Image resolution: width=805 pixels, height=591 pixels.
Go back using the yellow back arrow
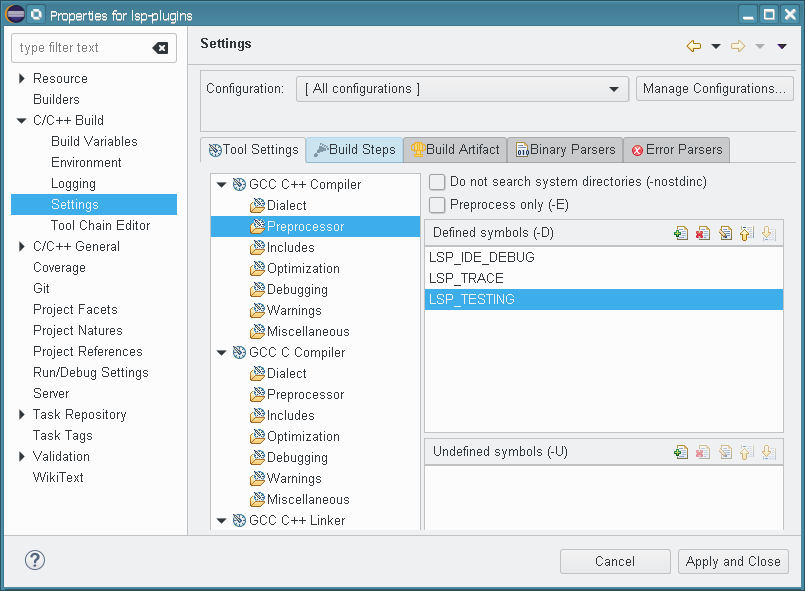pyautogui.click(x=694, y=46)
